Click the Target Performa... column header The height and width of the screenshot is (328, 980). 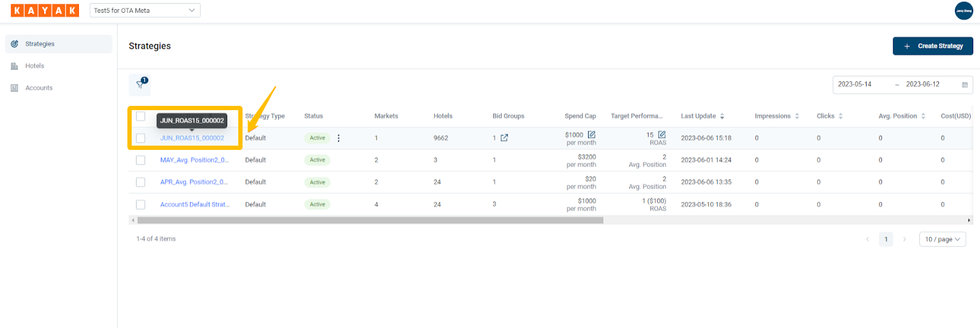(636, 116)
